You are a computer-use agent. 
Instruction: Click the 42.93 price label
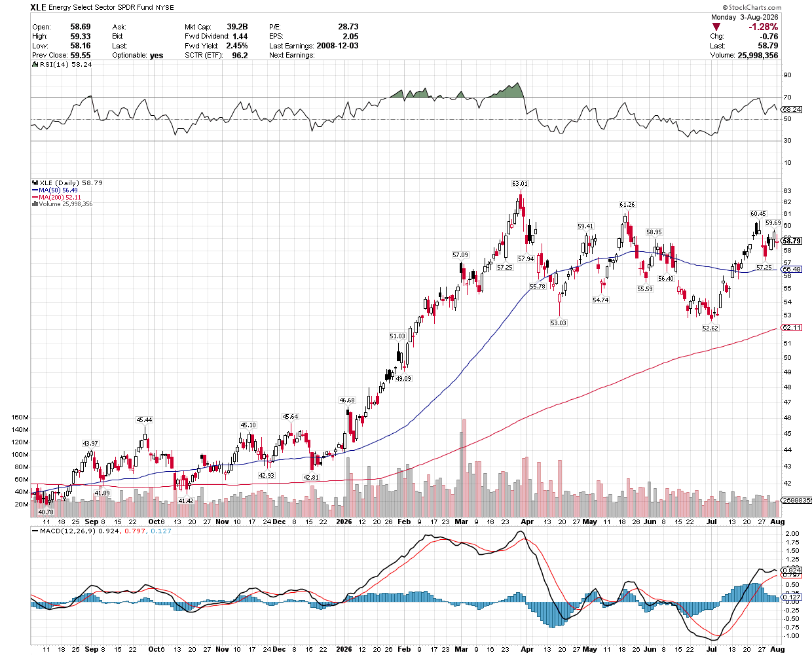(x=267, y=476)
